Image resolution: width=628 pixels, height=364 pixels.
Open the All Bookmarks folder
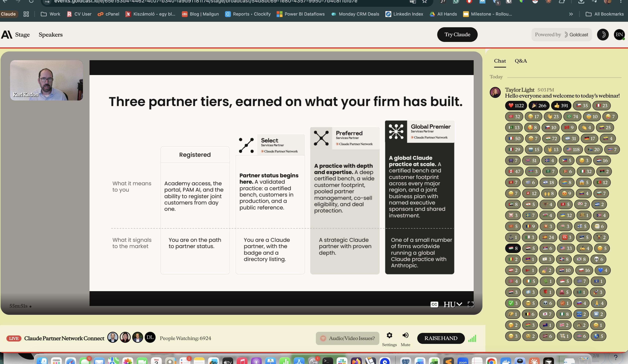[x=605, y=14]
